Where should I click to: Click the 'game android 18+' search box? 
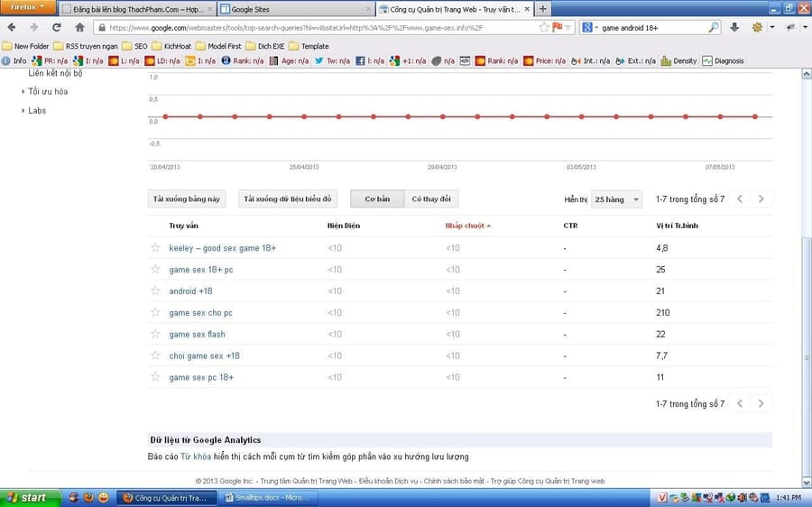(x=652, y=27)
